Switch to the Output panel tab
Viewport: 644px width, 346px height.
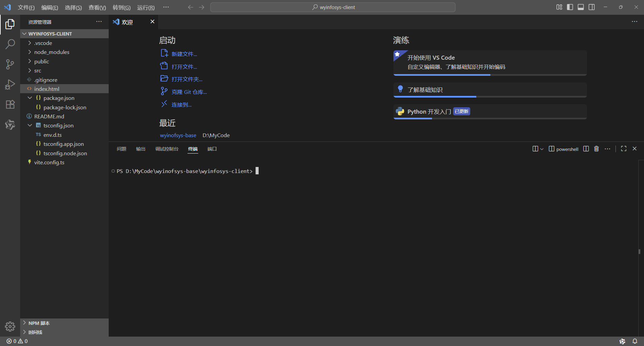click(x=141, y=149)
